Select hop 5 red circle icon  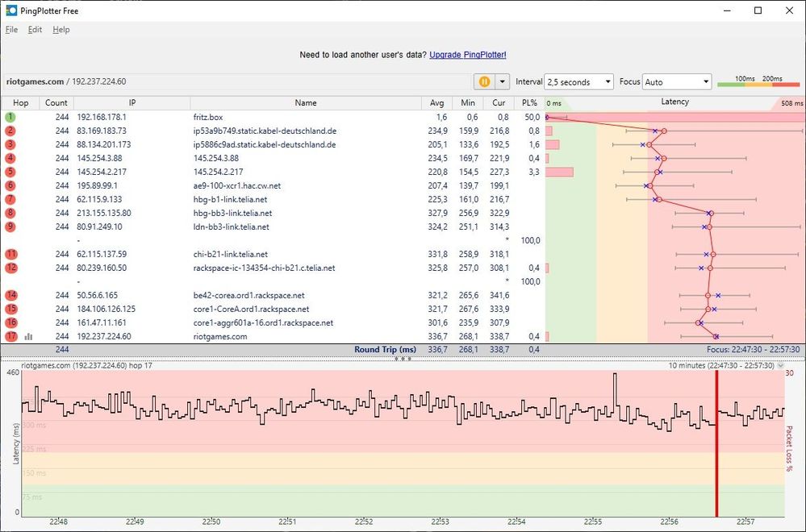point(10,172)
